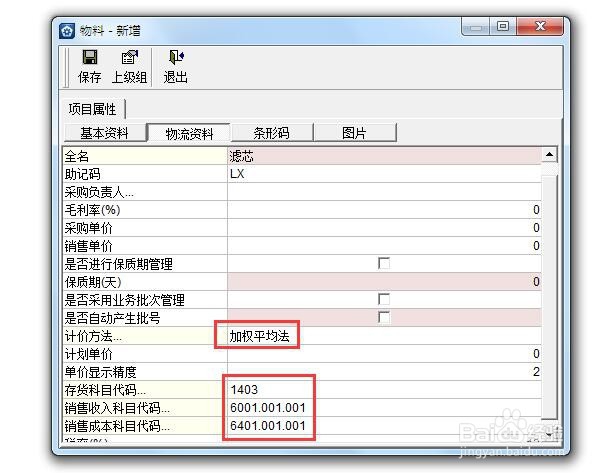
Task: Click the 保存 save floppy icon
Action: tap(90, 57)
